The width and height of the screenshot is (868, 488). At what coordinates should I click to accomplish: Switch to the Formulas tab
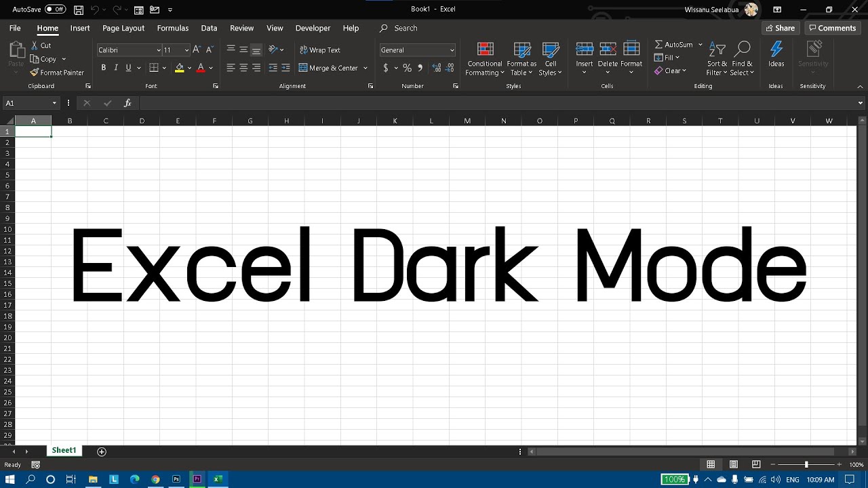(173, 28)
